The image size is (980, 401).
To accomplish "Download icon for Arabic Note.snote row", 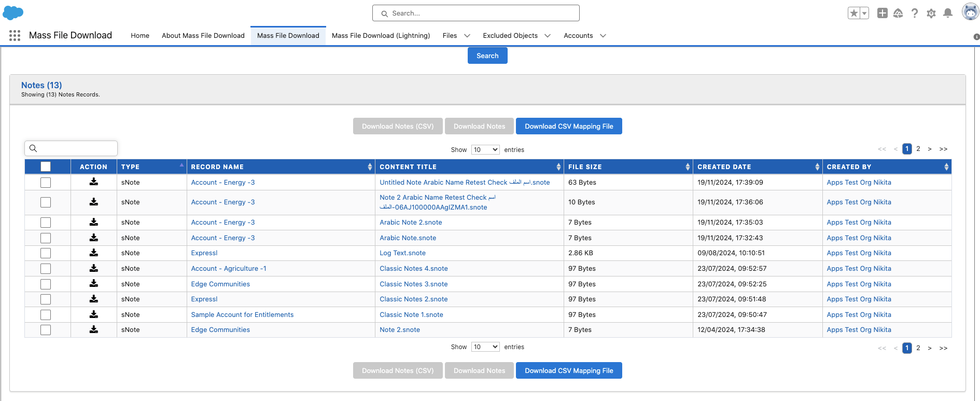I will tap(94, 238).
